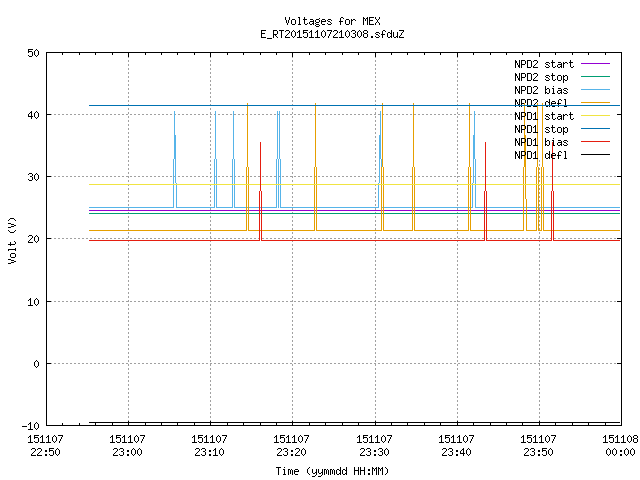This screenshot has width=640, height=480.
Task: Click the purple NPD2 start legend line sample
Action: [595, 64]
